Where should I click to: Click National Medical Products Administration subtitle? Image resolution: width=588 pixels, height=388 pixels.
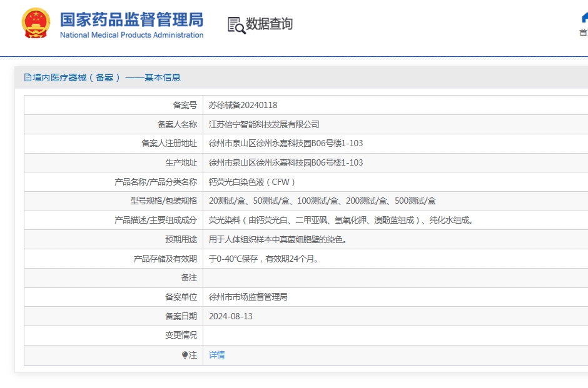click(x=131, y=35)
